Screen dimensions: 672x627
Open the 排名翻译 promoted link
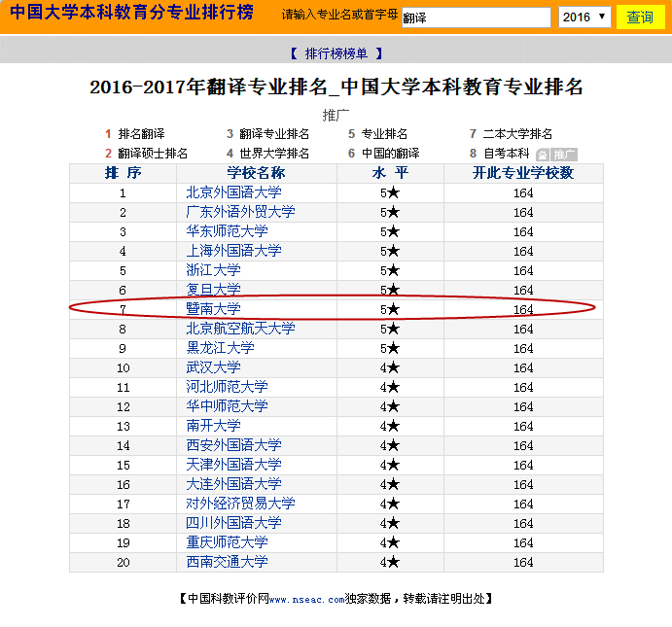point(141,134)
